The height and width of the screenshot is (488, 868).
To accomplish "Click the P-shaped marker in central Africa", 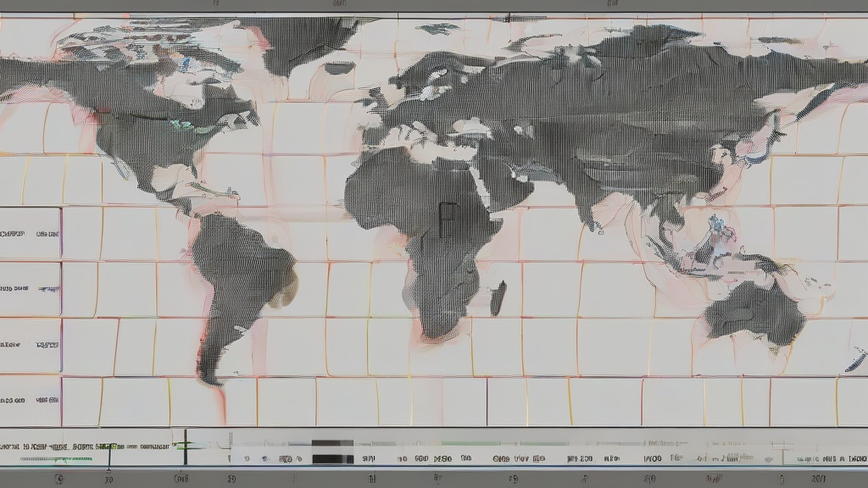I will click(448, 219).
